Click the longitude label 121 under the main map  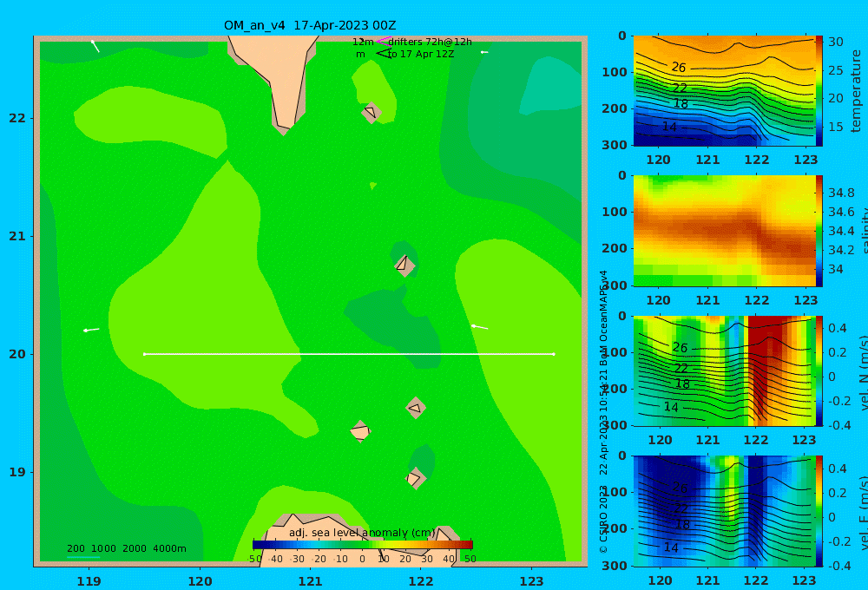pyautogui.click(x=311, y=581)
